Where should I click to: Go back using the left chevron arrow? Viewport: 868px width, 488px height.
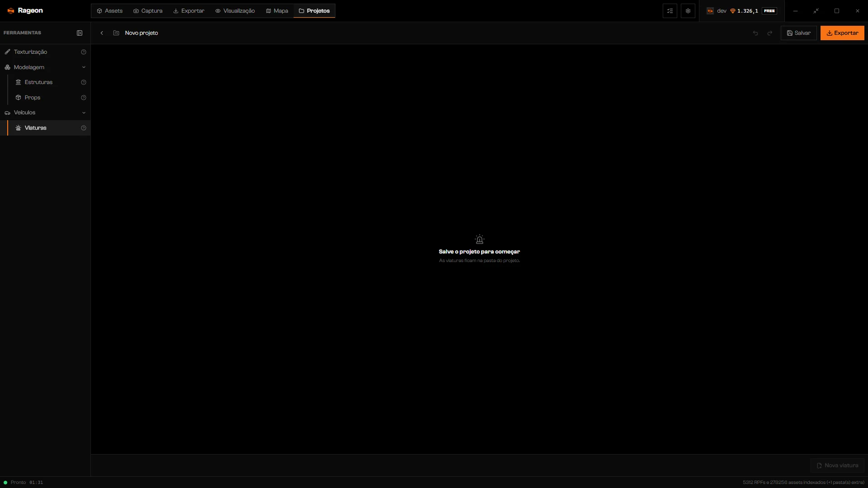[x=102, y=33]
